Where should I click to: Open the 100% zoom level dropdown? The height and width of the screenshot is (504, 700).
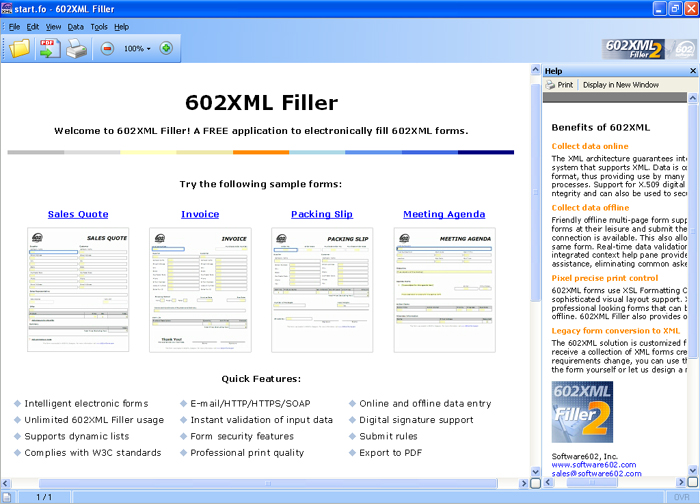(x=137, y=49)
